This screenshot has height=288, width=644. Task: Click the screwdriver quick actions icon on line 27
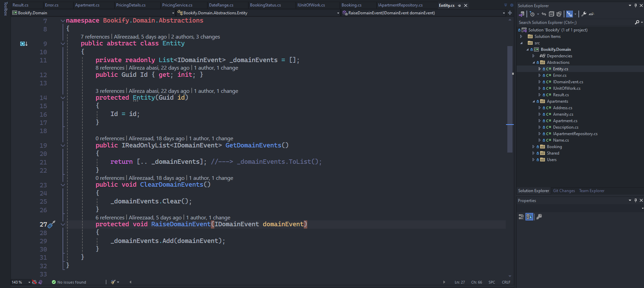[x=51, y=224]
